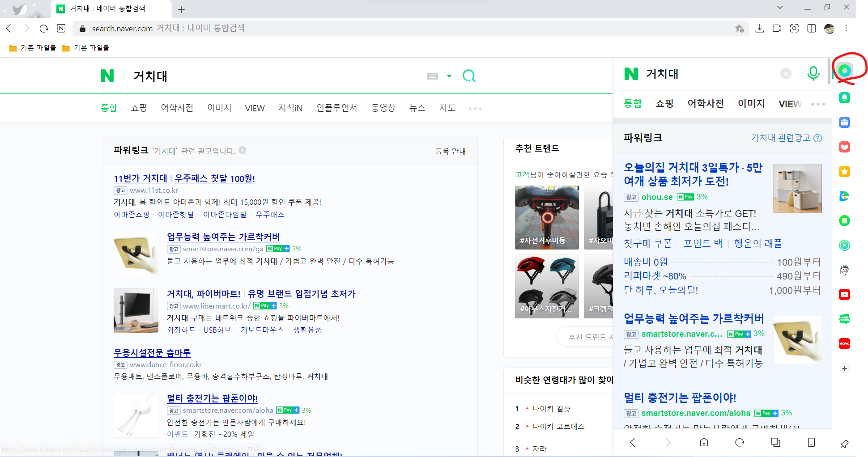The width and height of the screenshot is (868, 457).
Task: Click the info icon next to 파워링크 ad notice
Action: pyautogui.click(x=243, y=150)
